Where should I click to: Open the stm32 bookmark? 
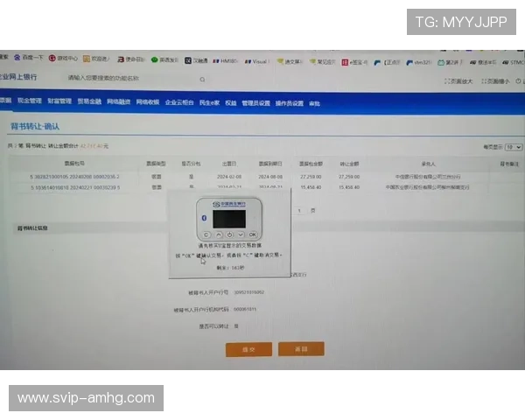(x=418, y=62)
